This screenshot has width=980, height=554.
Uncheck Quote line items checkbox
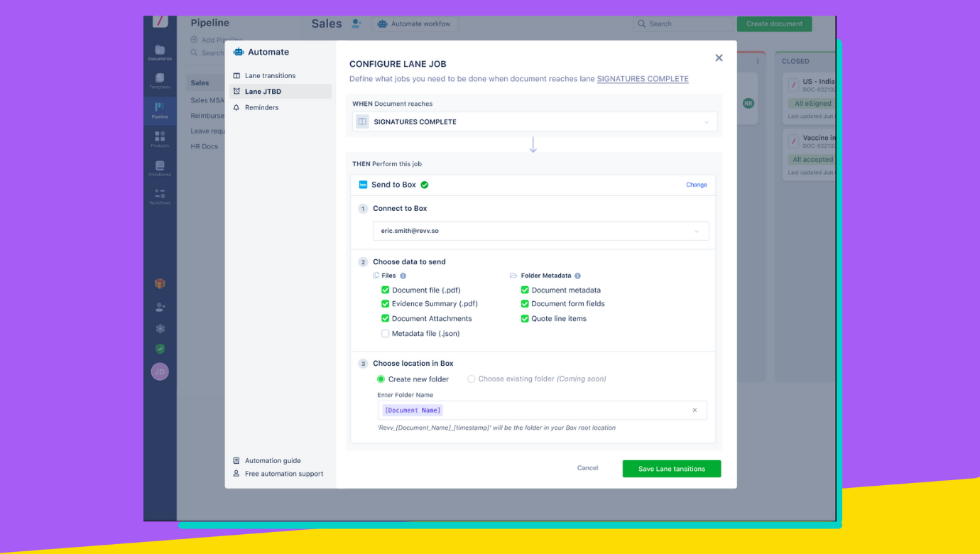(x=525, y=319)
